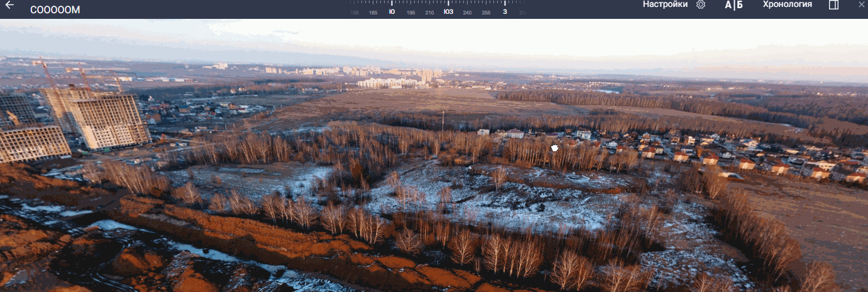Go back using the left arrow
Viewport: 868px width, 292px height.
pos(9,5)
